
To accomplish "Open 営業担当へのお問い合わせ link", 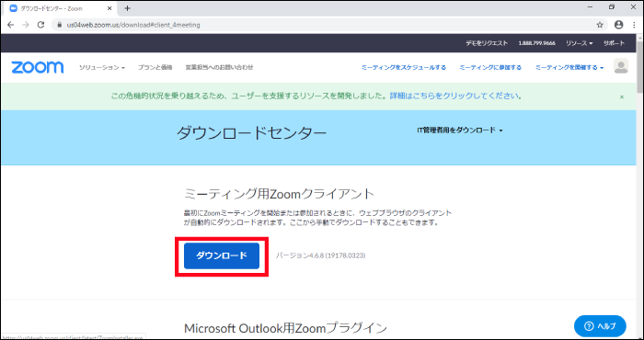I will [x=219, y=67].
